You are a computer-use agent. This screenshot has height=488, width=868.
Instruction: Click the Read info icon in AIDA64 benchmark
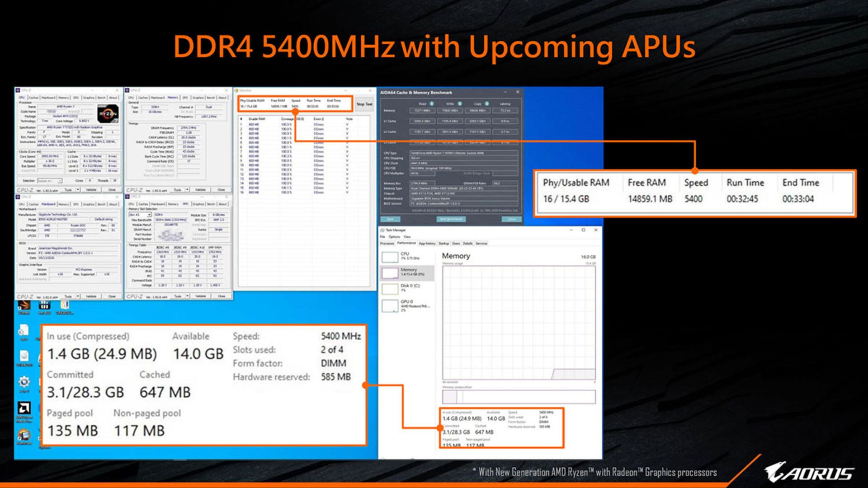point(432,103)
